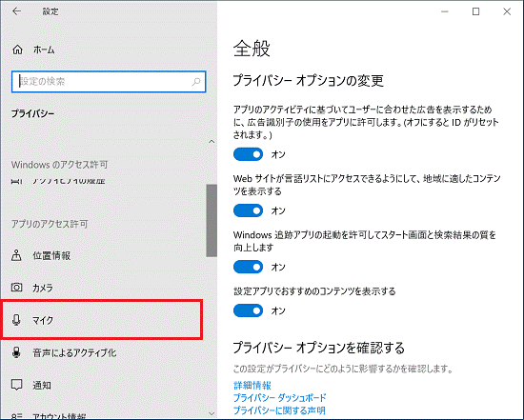Close the Settings window
This screenshot has width=524, height=420.
point(507,11)
